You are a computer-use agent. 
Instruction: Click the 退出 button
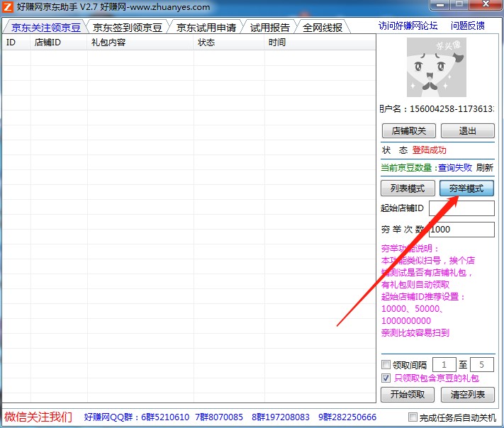[467, 131]
